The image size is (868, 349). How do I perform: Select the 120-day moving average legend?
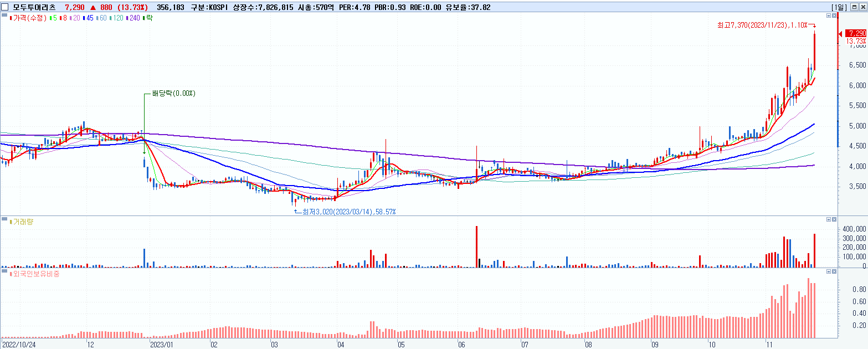(x=116, y=18)
